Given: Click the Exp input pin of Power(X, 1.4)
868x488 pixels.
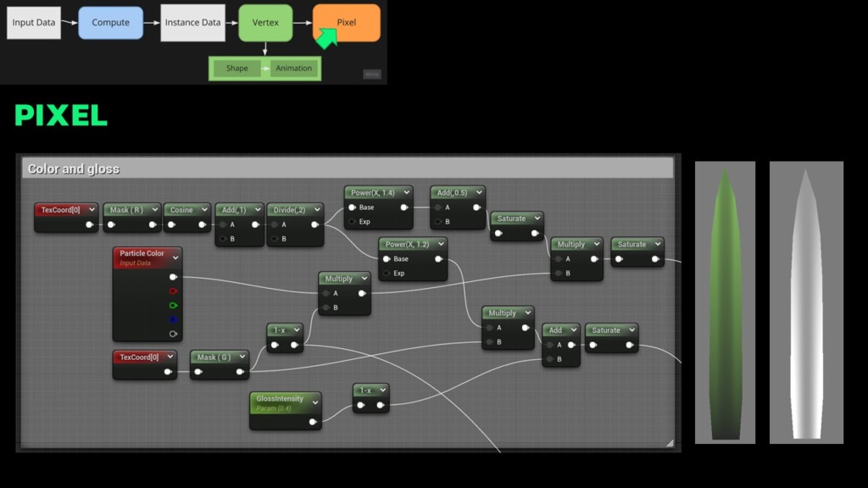Looking at the screenshot, I should click(x=352, y=222).
